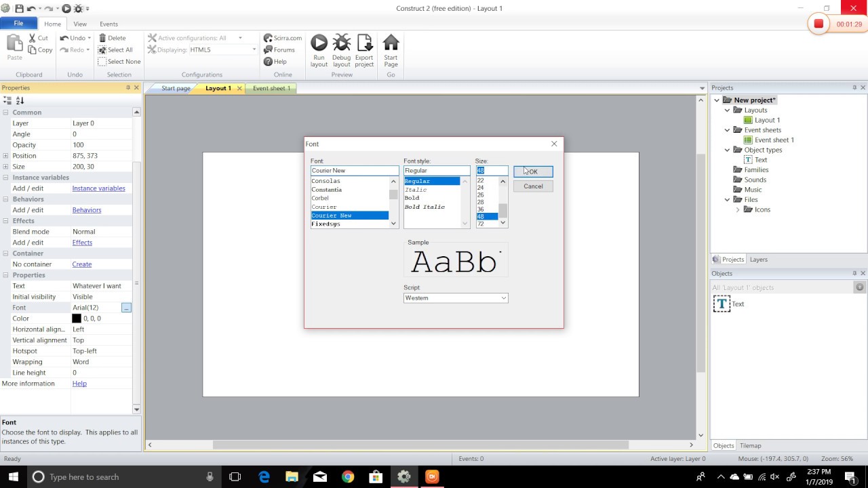Click the black Color swatch
The image size is (868, 488).
77,319
